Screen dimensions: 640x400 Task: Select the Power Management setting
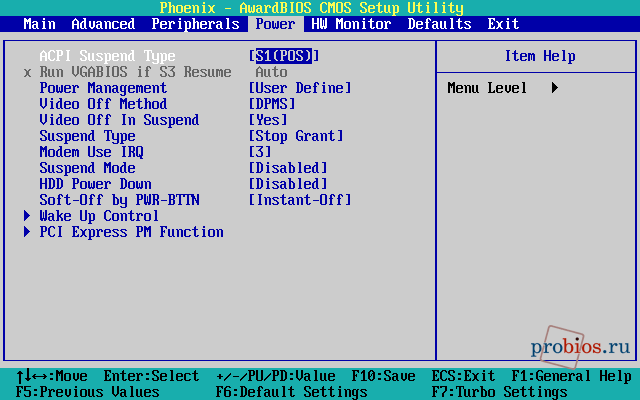103,88
